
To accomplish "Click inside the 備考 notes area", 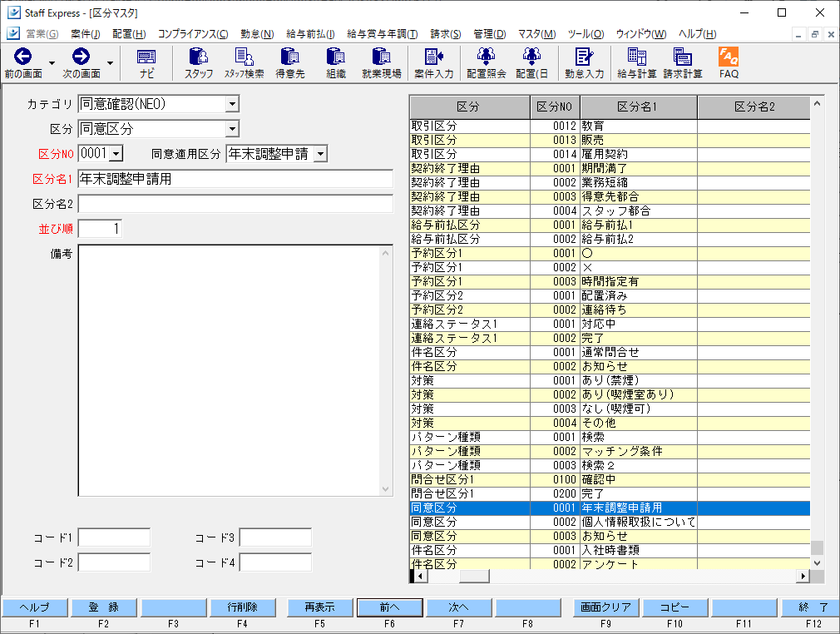I will pos(235,370).
